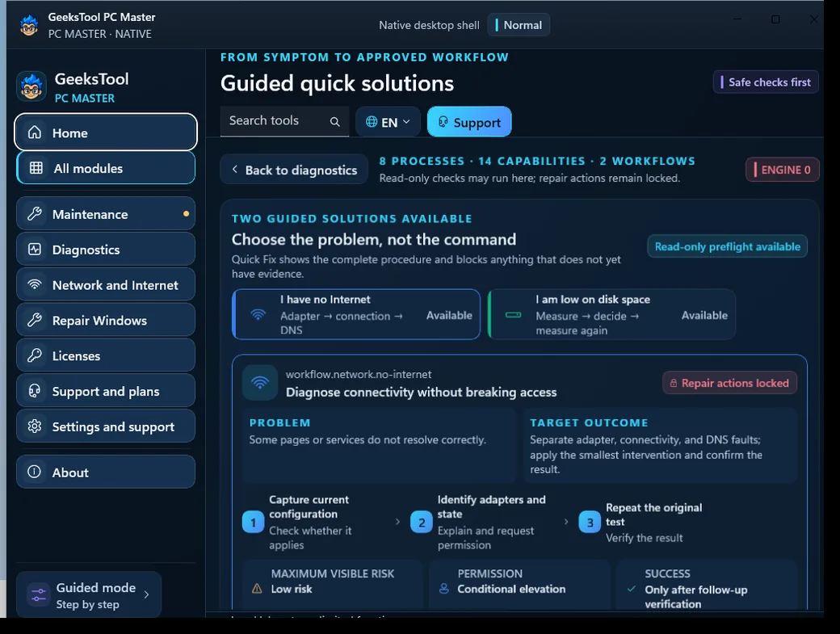The width and height of the screenshot is (840, 634).
Task: Open Repair Windows section
Action: (106, 320)
